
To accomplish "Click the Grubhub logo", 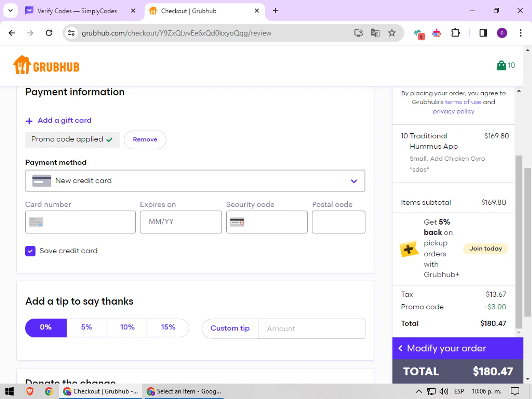I will [46, 65].
